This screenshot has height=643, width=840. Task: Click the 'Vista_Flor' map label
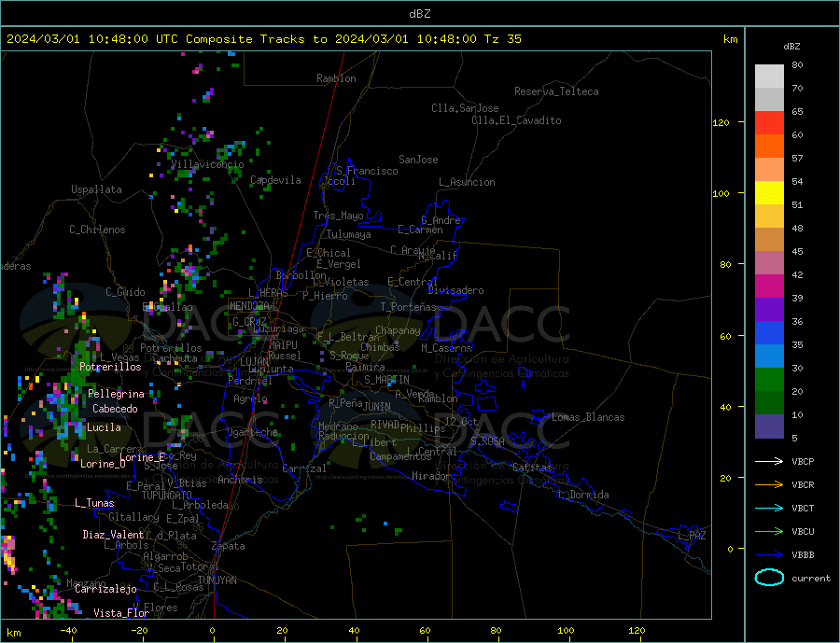click(x=121, y=613)
